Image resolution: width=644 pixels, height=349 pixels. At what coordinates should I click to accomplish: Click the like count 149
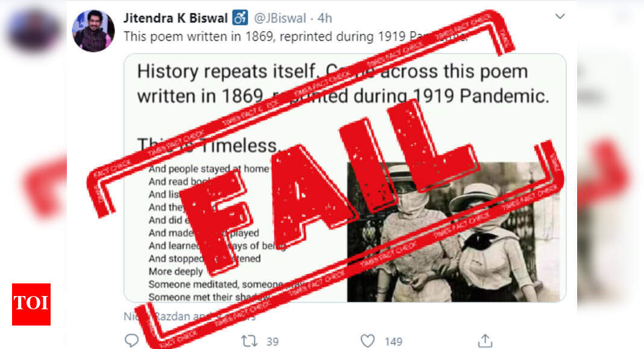393,341
